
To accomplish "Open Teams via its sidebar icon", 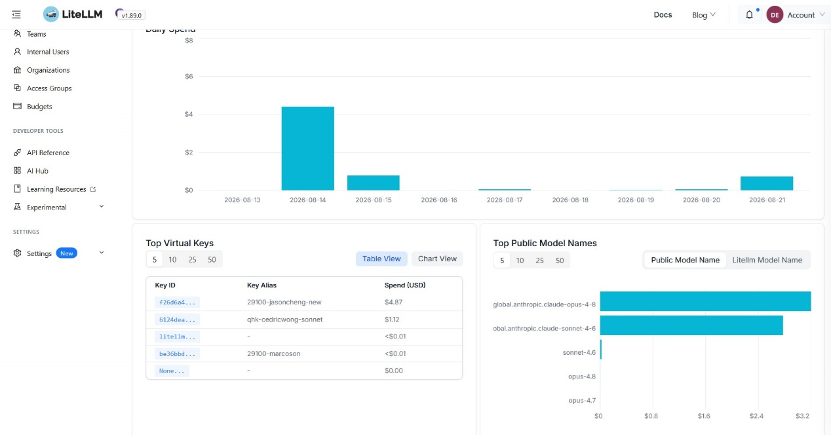I will click(17, 34).
